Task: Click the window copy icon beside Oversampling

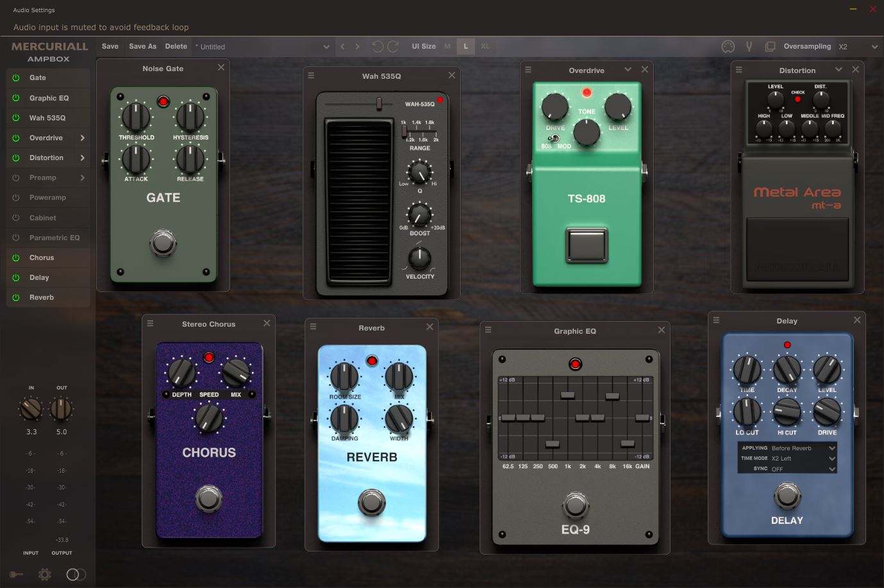Action: [770, 46]
